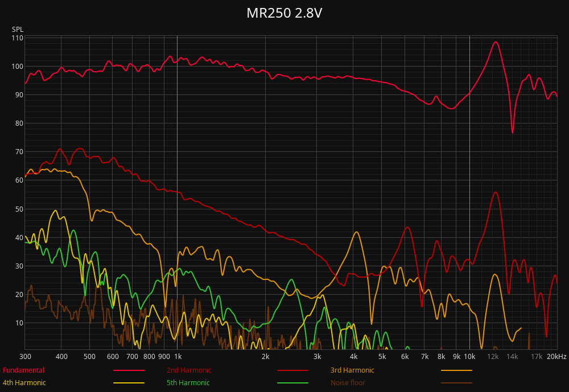Click the 4th Harmonic yellow line swatch
This screenshot has width=569, height=392.
[129, 383]
